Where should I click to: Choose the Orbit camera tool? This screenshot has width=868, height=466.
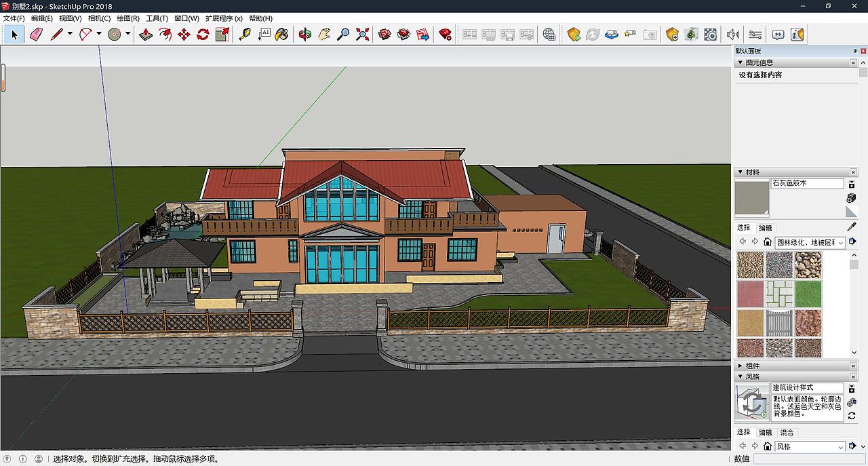click(305, 34)
